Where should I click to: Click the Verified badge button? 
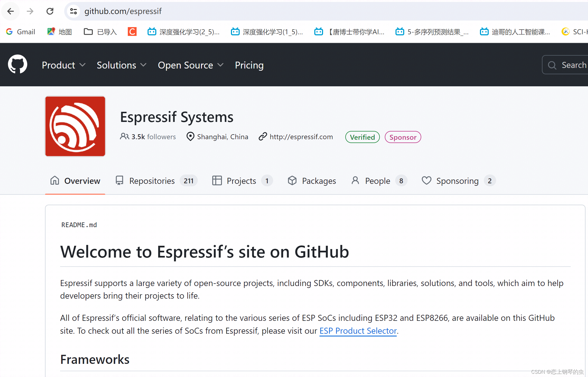tap(362, 137)
